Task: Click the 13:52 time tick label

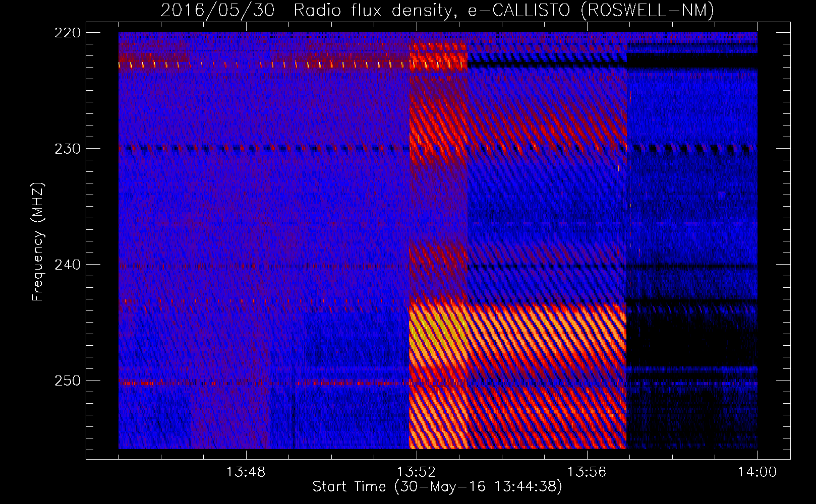Action: click(416, 472)
